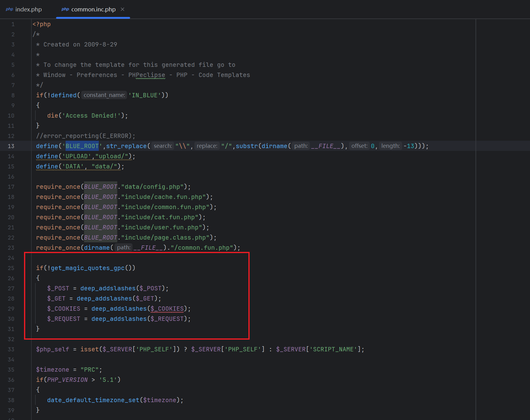Click die('Access Denied!') statement
The image size is (530, 420).
coord(87,115)
